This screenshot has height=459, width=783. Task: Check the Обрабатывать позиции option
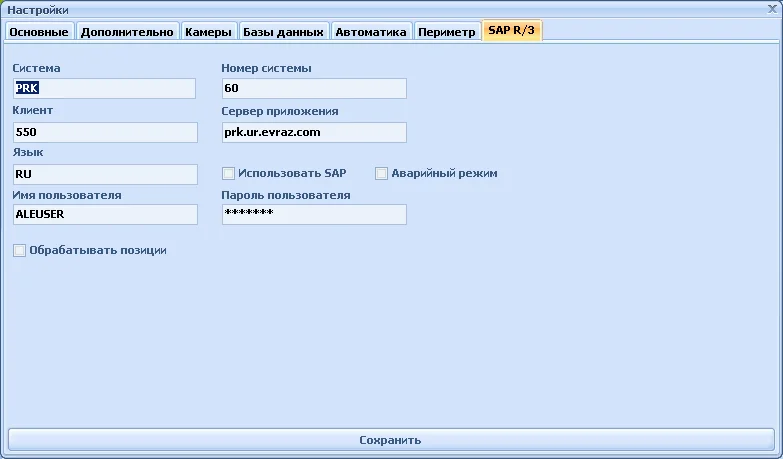[19, 251]
